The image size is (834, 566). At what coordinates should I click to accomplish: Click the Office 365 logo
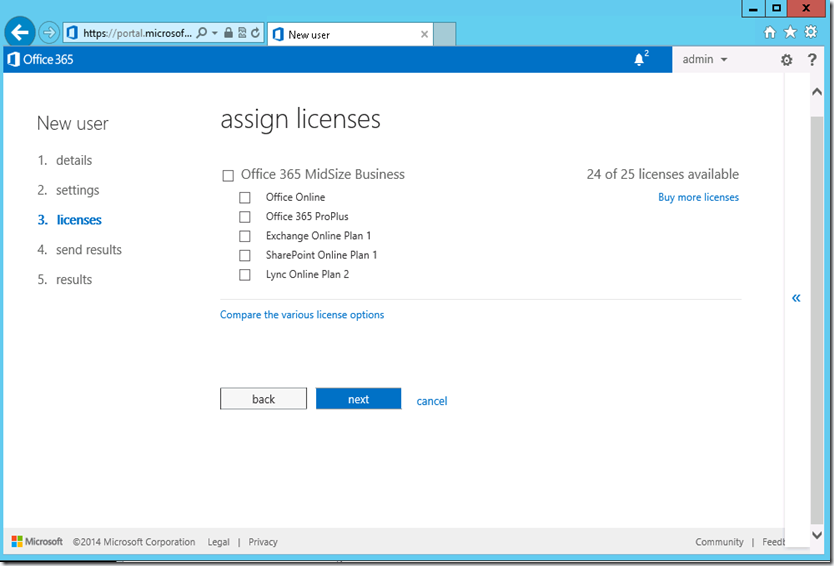click(41, 60)
